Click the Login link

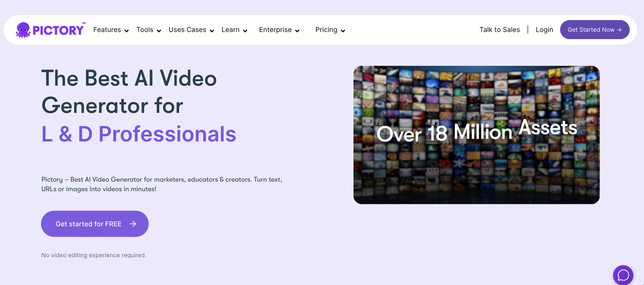point(544,30)
